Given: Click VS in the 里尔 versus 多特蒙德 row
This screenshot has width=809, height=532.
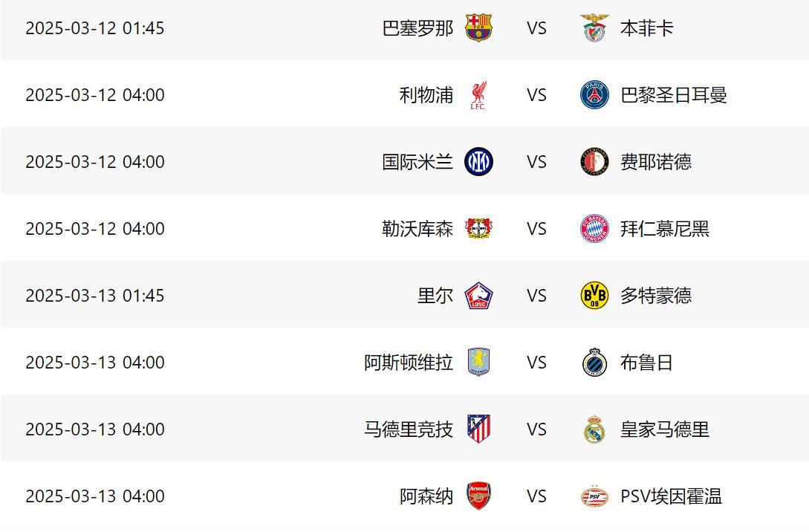Looking at the screenshot, I should tap(536, 296).
